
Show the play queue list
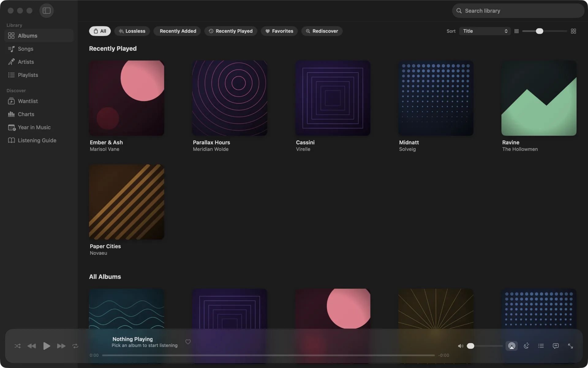[x=541, y=346]
